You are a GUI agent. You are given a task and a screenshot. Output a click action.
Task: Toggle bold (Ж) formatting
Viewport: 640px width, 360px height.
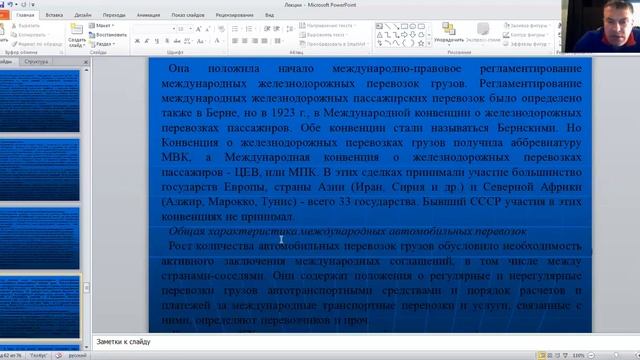click(137, 41)
